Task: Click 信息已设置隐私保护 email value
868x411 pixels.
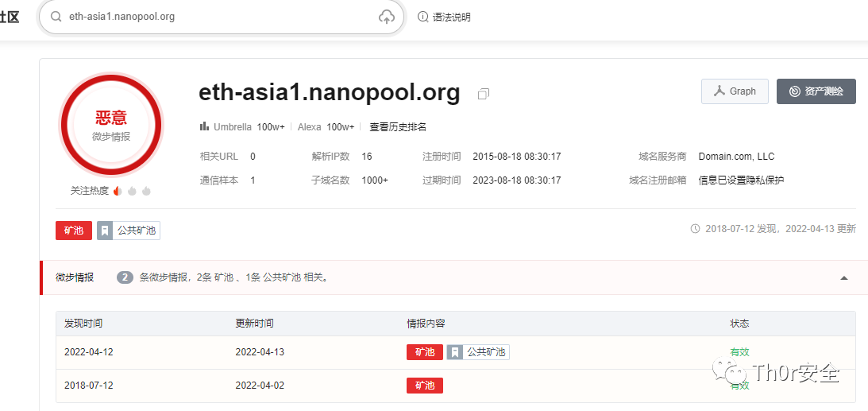Action: point(741,180)
